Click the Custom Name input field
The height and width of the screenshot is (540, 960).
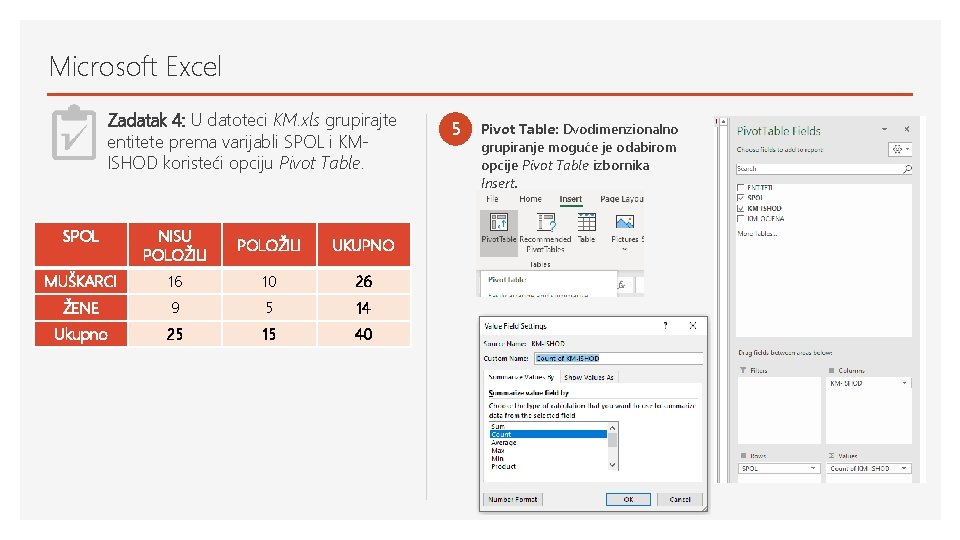tap(618, 358)
